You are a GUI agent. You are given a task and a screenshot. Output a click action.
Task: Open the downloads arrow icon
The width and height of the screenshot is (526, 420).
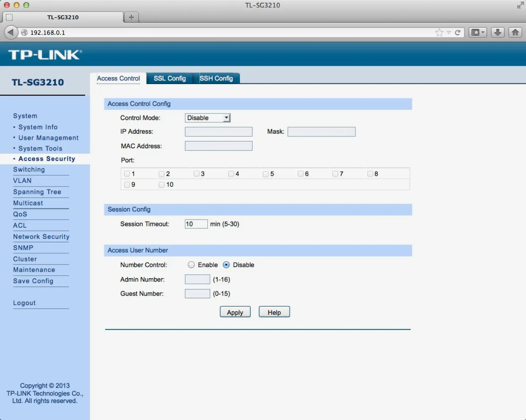pos(498,32)
